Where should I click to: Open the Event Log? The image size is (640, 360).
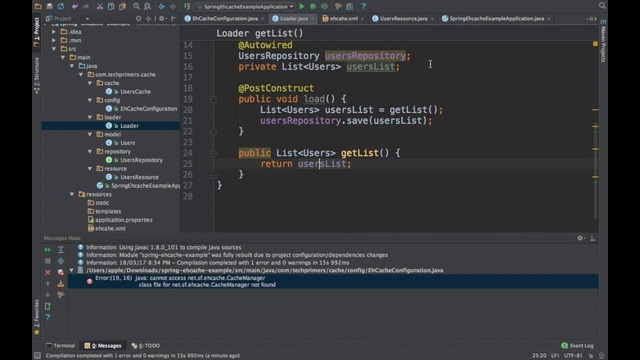(578, 346)
